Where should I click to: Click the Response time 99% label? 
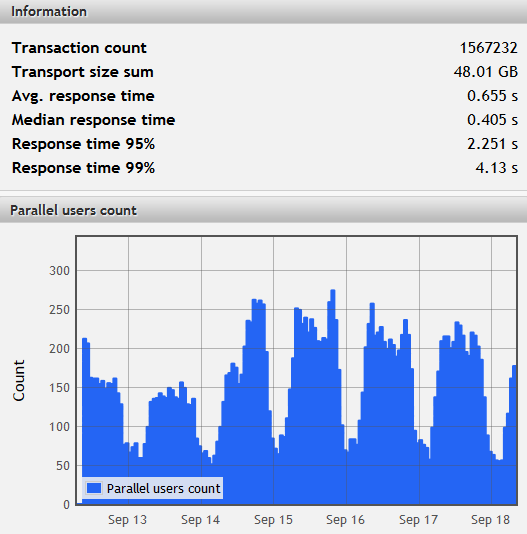click(83, 168)
